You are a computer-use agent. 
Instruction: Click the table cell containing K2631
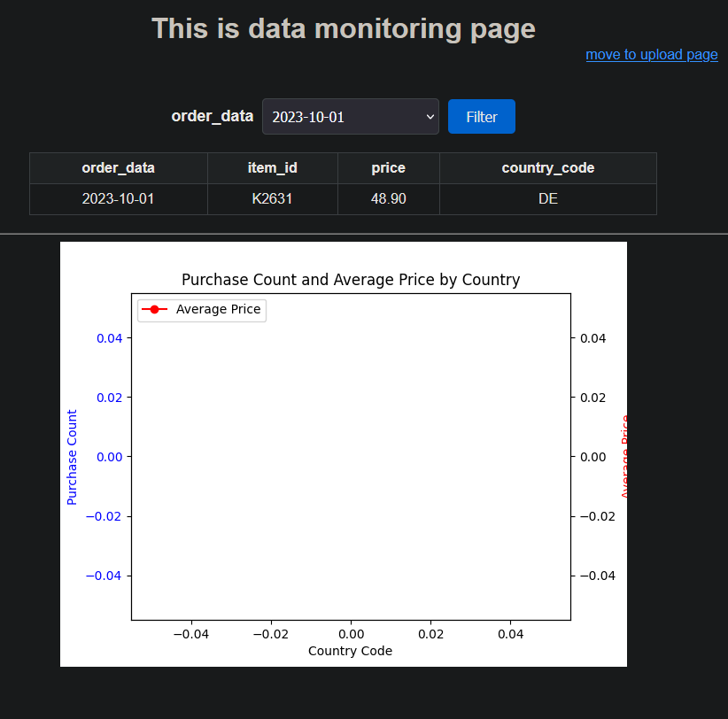pyautogui.click(x=272, y=198)
